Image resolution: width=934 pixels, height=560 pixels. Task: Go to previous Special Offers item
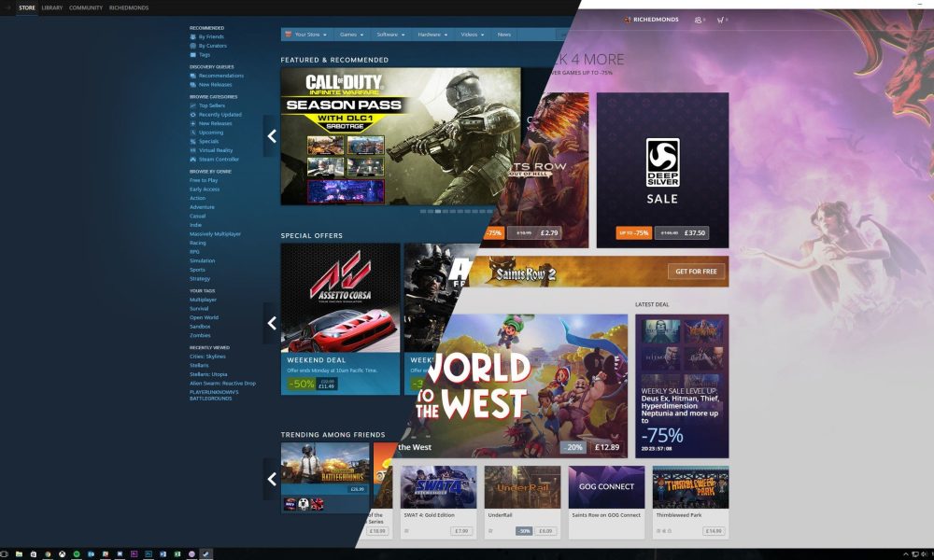(272, 323)
